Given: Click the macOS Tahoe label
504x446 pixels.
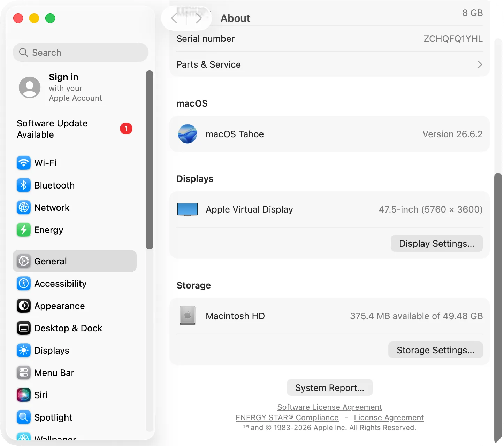Looking at the screenshot, I should 235,134.
